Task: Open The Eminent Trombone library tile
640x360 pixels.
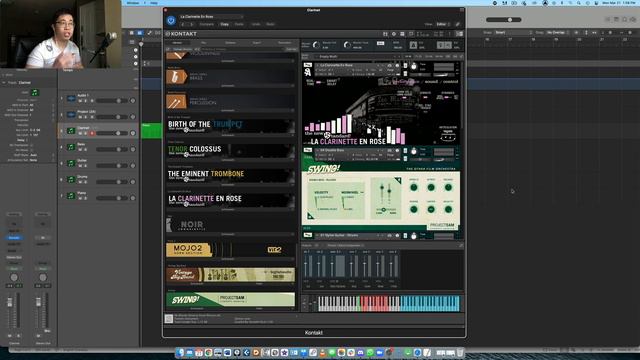Action: click(x=230, y=175)
